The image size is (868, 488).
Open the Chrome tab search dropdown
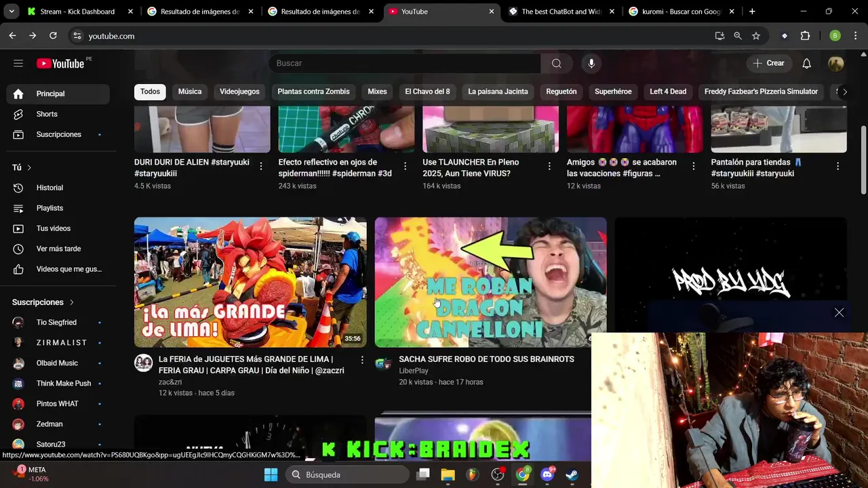point(12,12)
